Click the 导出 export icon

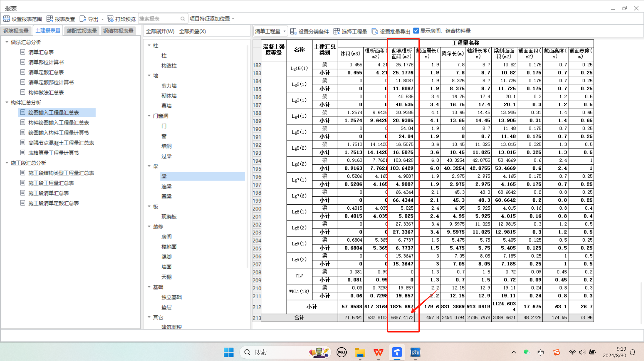83,19
